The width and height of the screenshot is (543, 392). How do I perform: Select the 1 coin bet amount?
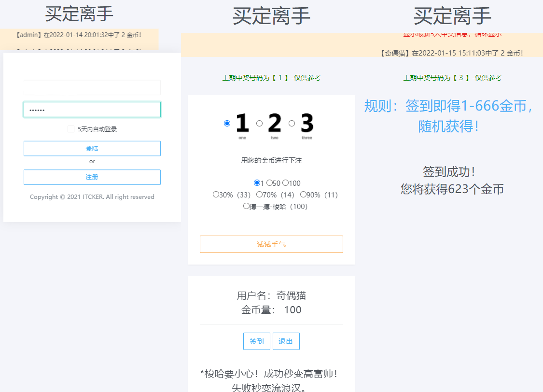pos(257,182)
